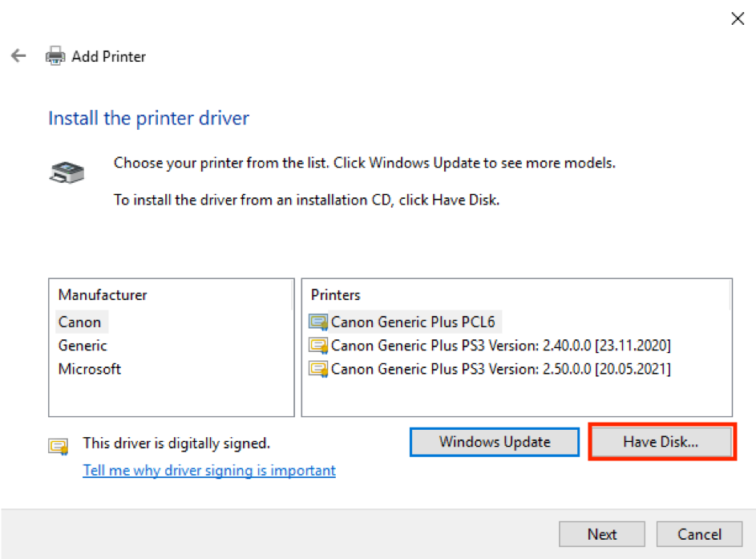Open 'Tell me why driver signing is important'
Screen dimensions: 756x559
coord(209,470)
